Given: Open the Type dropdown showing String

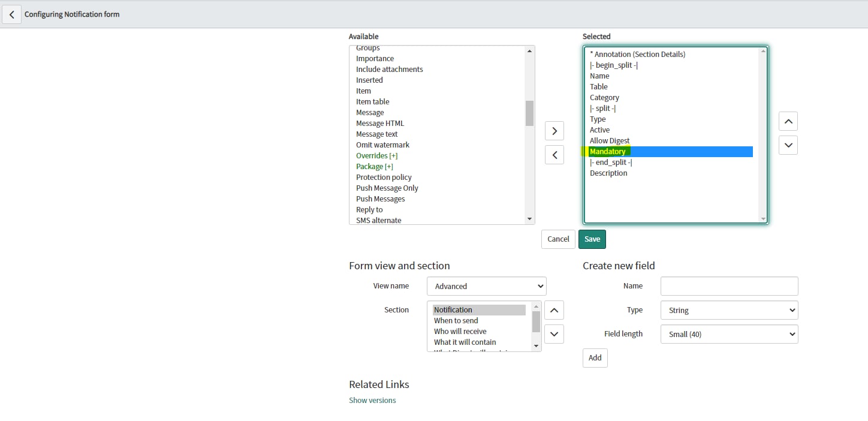Looking at the screenshot, I should [x=728, y=310].
